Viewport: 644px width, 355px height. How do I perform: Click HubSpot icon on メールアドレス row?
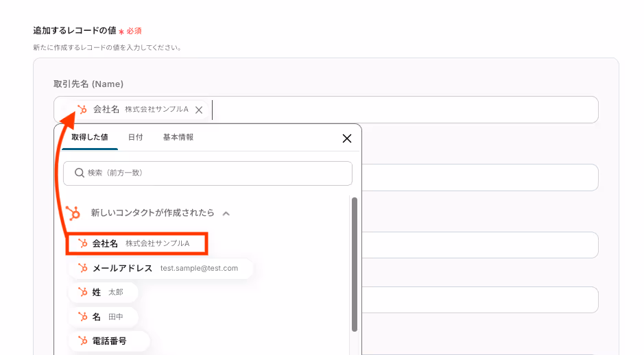point(82,268)
